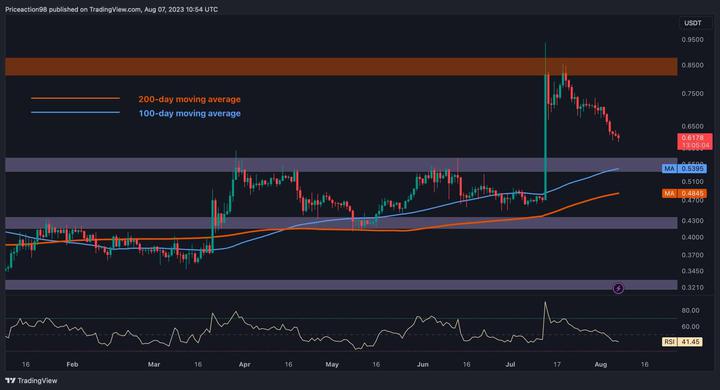This screenshot has height=390, width=720.
Task: Click the 0.3210 price axis label
Action: tap(692, 288)
